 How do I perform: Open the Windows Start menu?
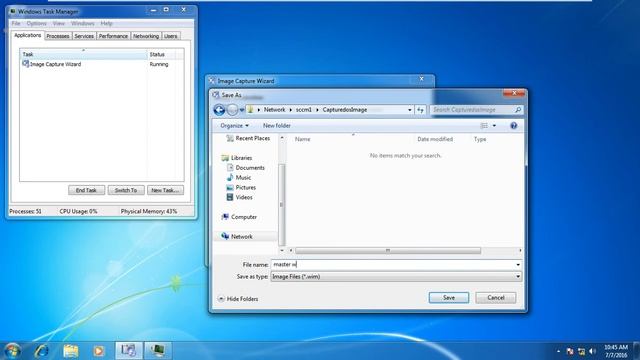tap(12, 351)
